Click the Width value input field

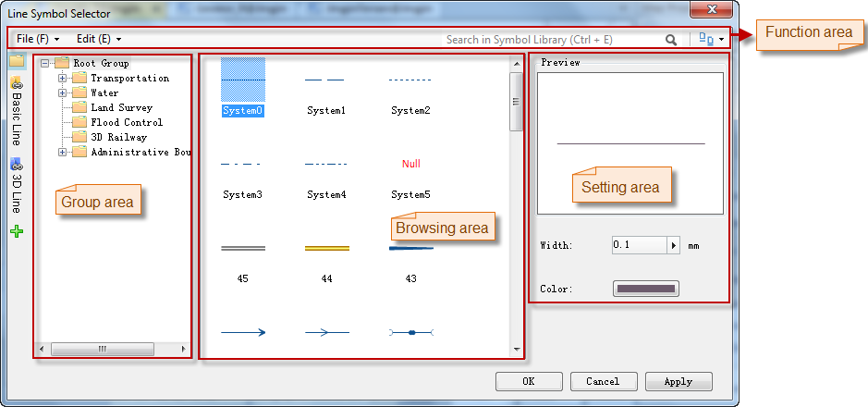[638, 245]
